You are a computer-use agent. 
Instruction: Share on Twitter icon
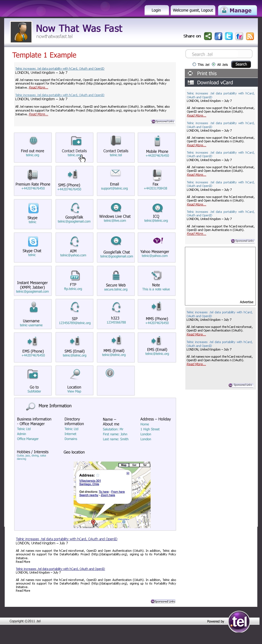229,36
